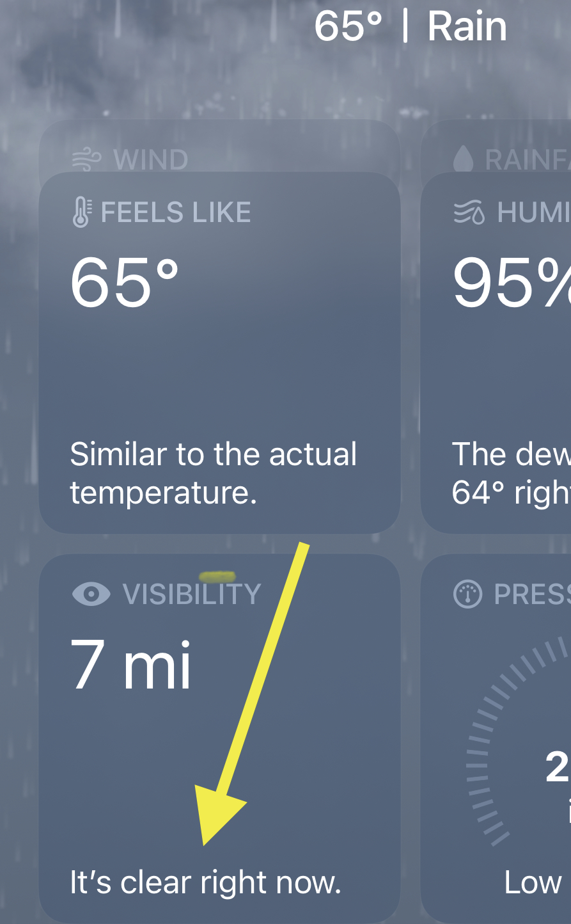The image size is (571, 924).
Task: Tap the 95% humidity value
Action: pos(512,282)
